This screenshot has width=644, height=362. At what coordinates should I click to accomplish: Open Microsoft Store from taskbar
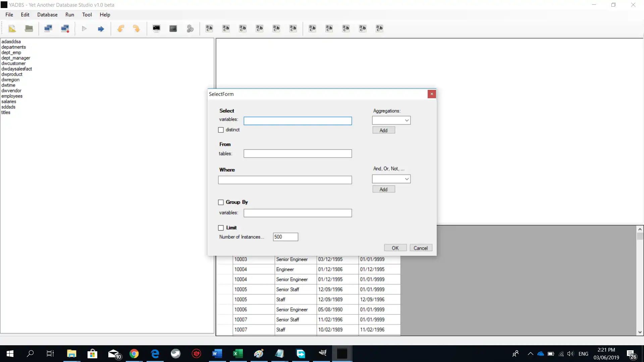pos(92,354)
